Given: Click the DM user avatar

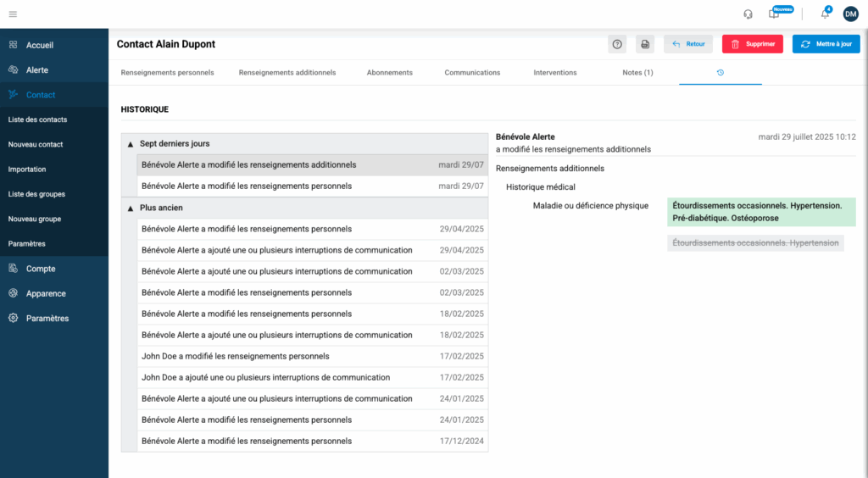Looking at the screenshot, I should 850,14.
